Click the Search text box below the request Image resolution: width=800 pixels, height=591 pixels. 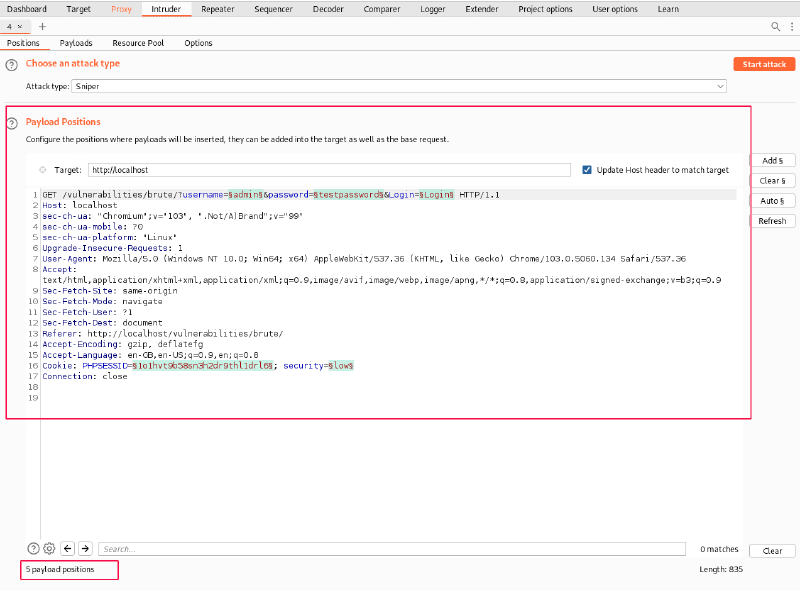pyautogui.click(x=392, y=549)
